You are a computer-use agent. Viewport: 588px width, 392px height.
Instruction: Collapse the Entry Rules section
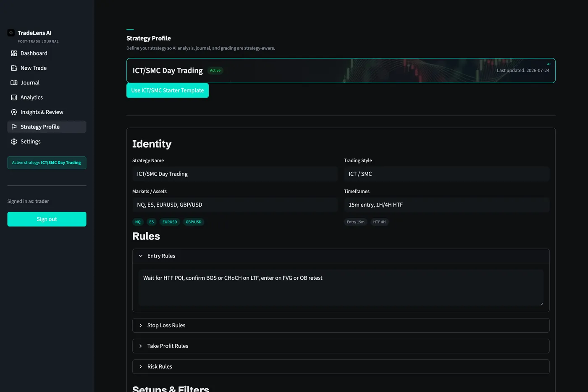point(341,256)
